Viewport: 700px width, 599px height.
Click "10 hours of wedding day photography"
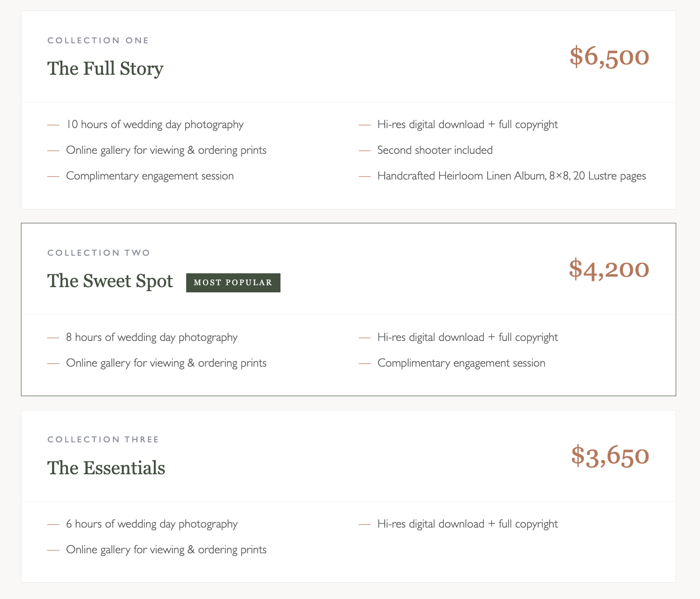(155, 125)
